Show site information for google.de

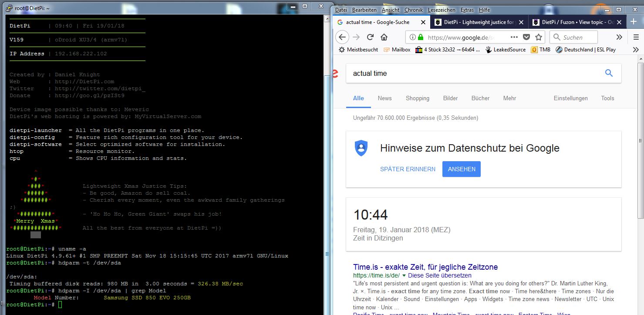pyautogui.click(x=412, y=37)
